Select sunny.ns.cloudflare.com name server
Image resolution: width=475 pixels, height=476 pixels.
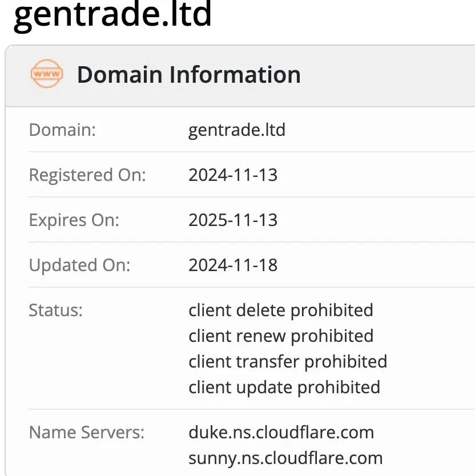coord(285,458)
